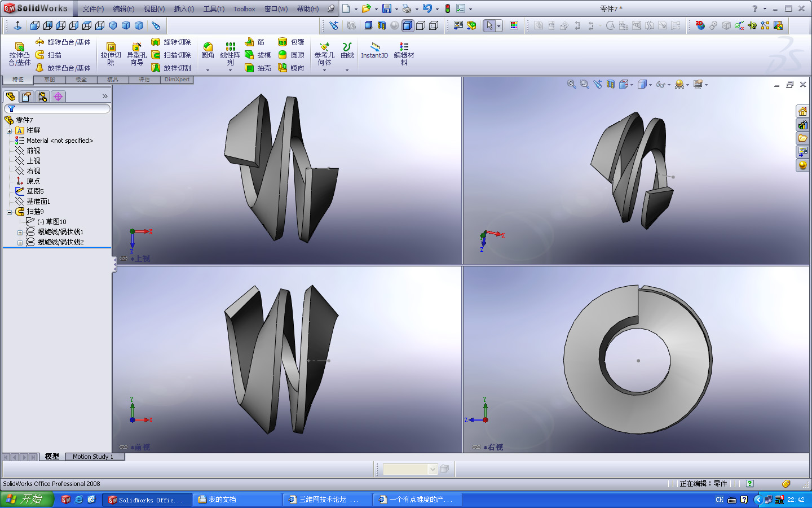The image size is (812, 508).
Task: Open the 曲线 dropdown arrow
Action: 347,70
